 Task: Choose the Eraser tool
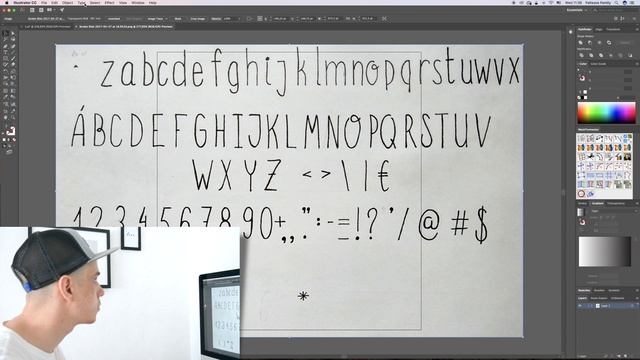coord(13,64)
